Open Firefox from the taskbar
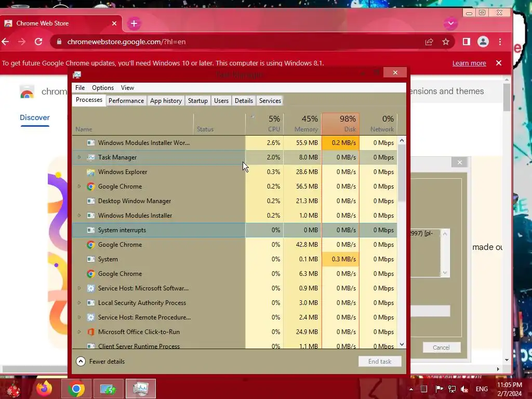The image size is (532, 399). [x=44, y=389]
